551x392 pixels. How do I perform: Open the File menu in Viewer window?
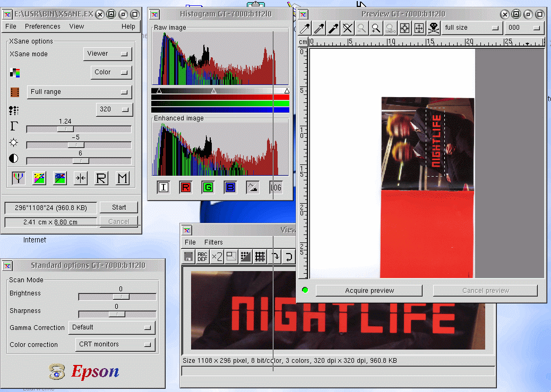190,242
